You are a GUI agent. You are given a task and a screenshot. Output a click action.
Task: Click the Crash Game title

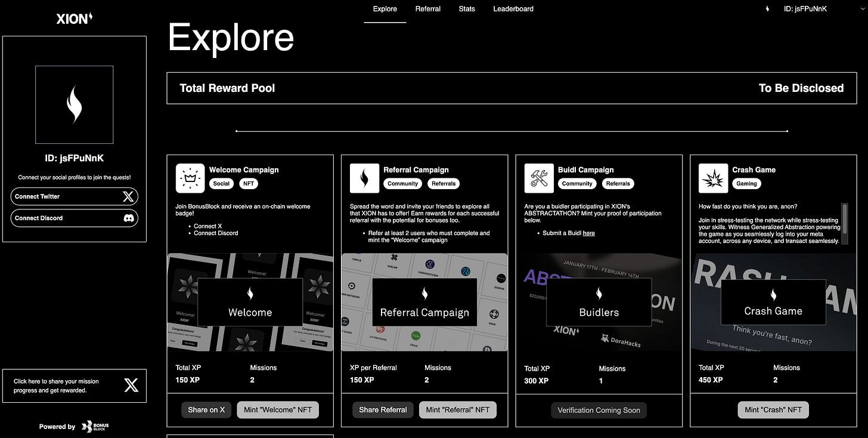(754, 170)
